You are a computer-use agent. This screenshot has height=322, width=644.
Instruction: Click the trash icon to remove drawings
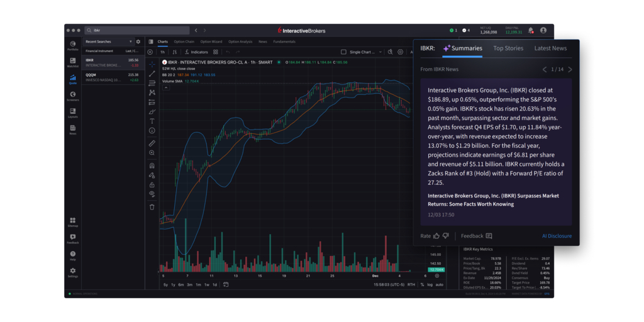coord(152,206)
